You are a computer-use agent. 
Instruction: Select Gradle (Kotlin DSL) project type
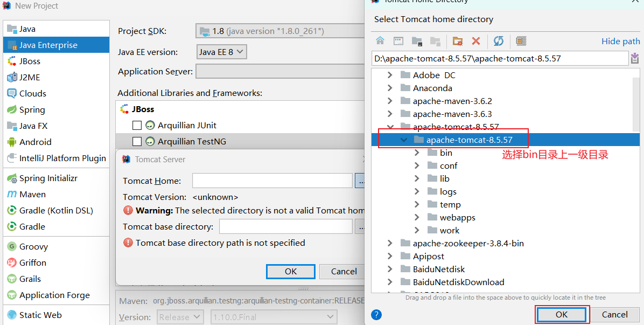coord(56,210)
